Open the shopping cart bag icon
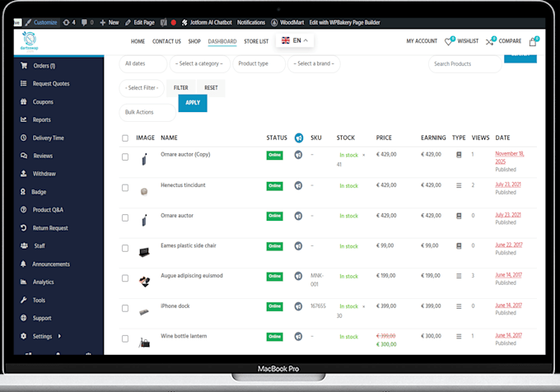Screen dimensions: 560x392 [533, 42]
